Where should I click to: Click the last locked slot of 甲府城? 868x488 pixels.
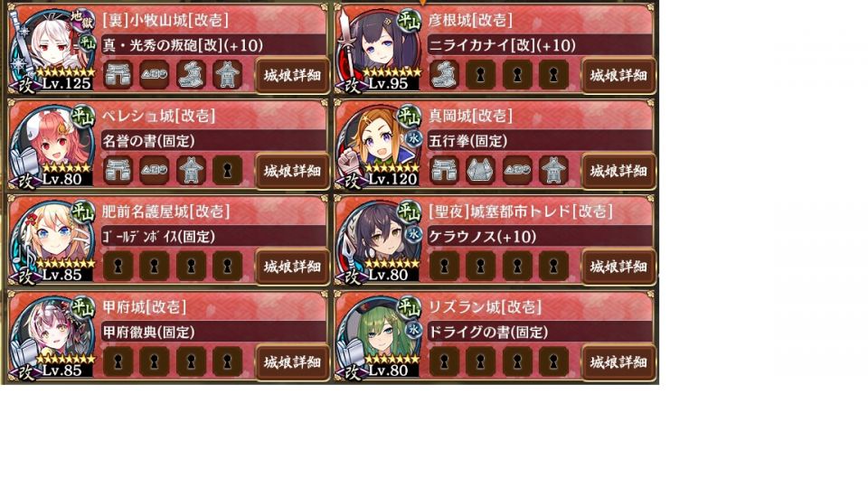pyautogui.click(x=228, y=361)
